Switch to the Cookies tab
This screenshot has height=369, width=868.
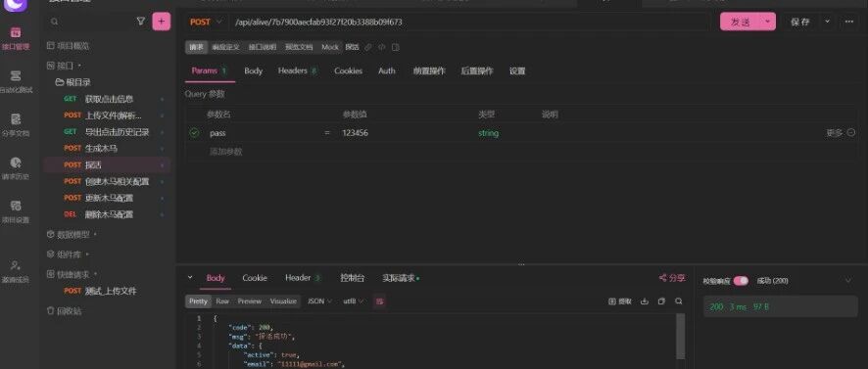[x=348, y=71]
